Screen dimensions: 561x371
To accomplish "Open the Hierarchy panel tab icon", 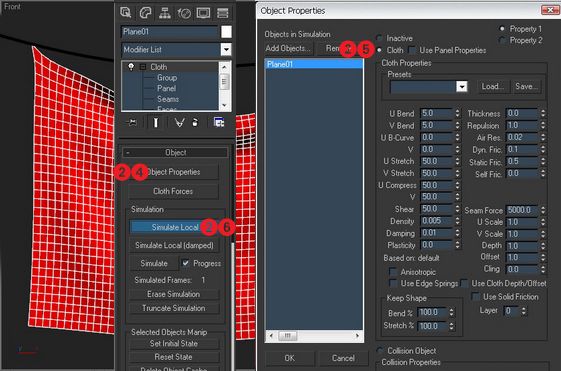I will (165, 13).
